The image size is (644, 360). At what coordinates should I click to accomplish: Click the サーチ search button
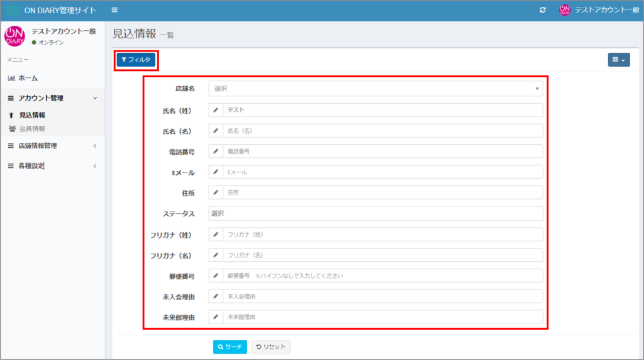point(230,347)
